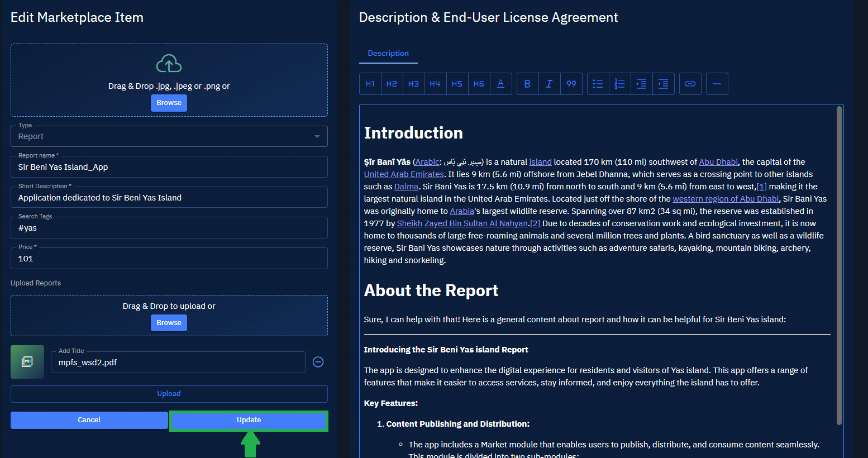
Task: Insert a blockquote in the editor
Action: coord(571,84)
